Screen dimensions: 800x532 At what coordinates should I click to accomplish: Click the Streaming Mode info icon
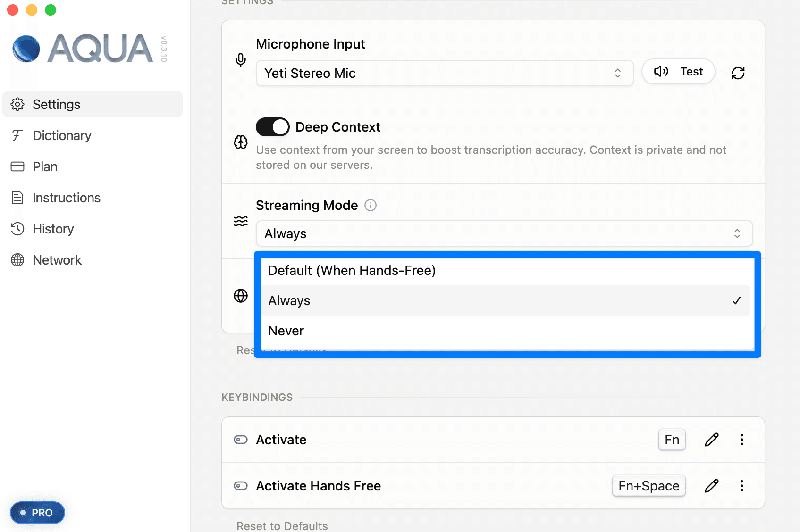click(371, 205)
